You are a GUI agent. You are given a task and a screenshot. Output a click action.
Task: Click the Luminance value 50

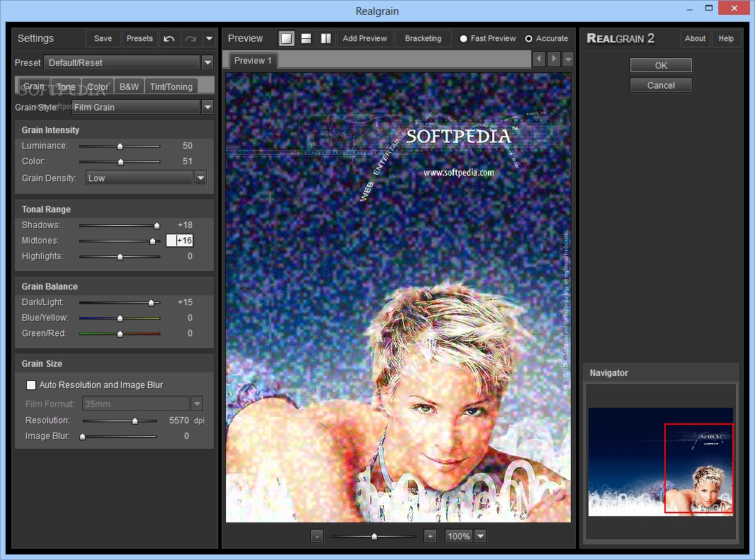tap(187, 145)
